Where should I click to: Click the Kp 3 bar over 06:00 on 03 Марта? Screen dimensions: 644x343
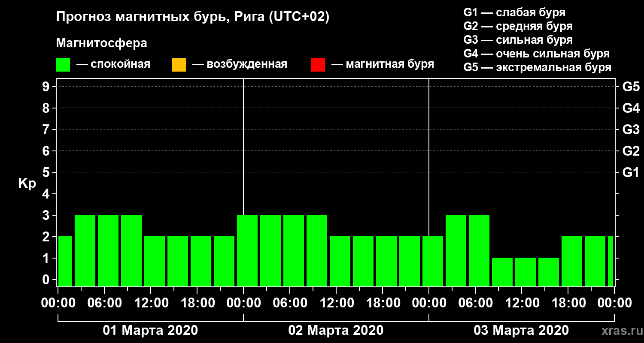tap(479, 251)
